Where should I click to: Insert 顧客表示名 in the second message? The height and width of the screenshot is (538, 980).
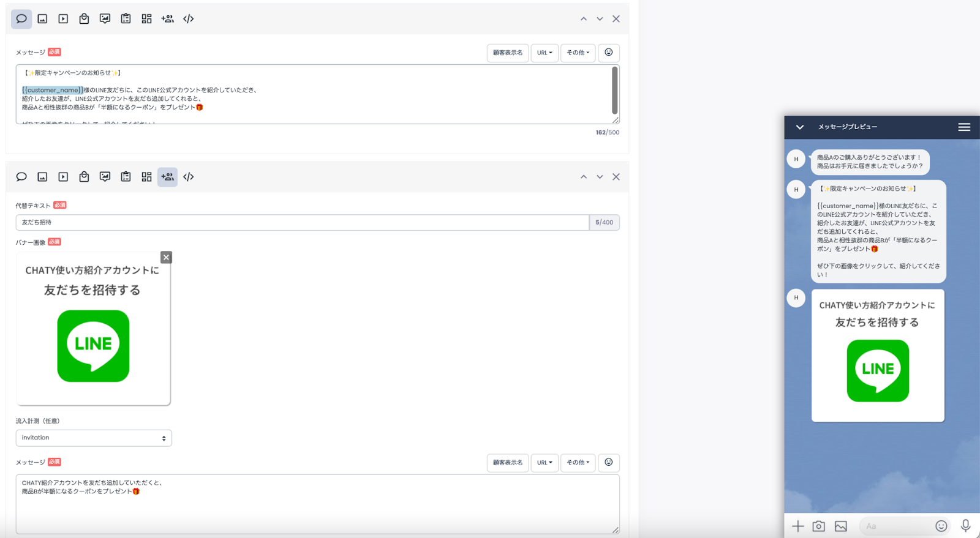point(508,463)
